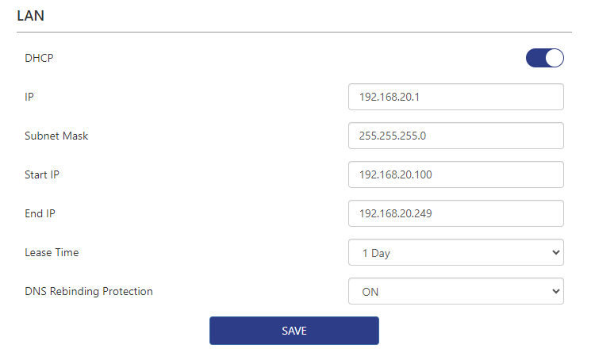Image resolution: width=591 pixels, height=364 pixels.
Task: Click the End IP label
Action: [x=40, y=213]
